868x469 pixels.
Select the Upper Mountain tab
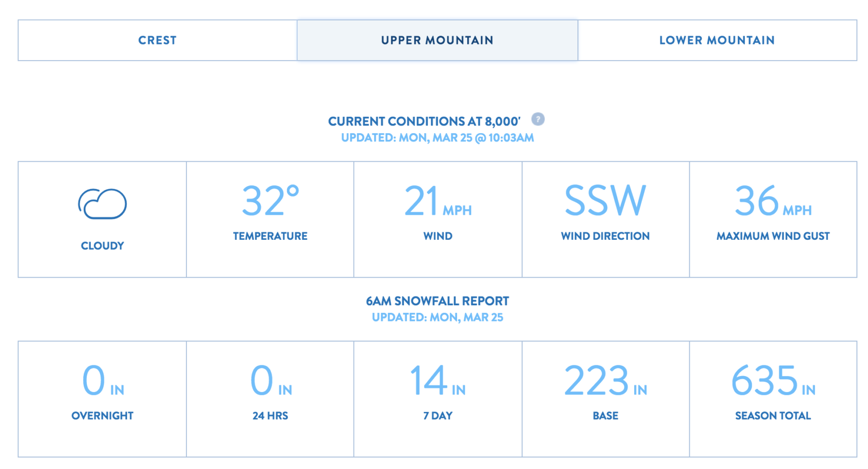coord(438,40)
